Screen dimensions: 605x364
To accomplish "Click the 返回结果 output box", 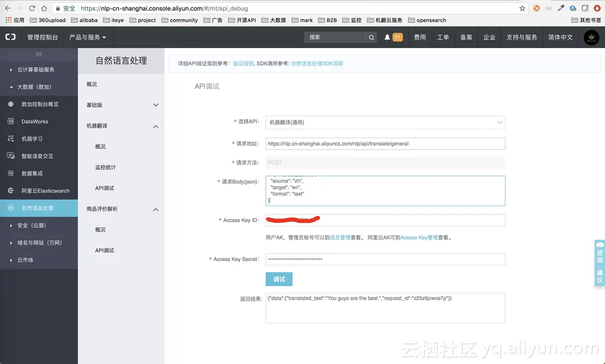I will click(x=385, y=308).
